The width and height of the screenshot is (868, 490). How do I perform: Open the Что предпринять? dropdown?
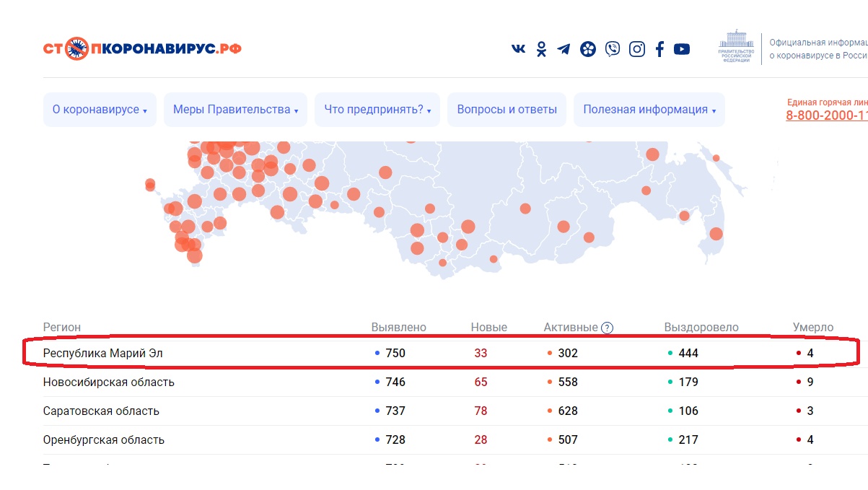point(377,110)
